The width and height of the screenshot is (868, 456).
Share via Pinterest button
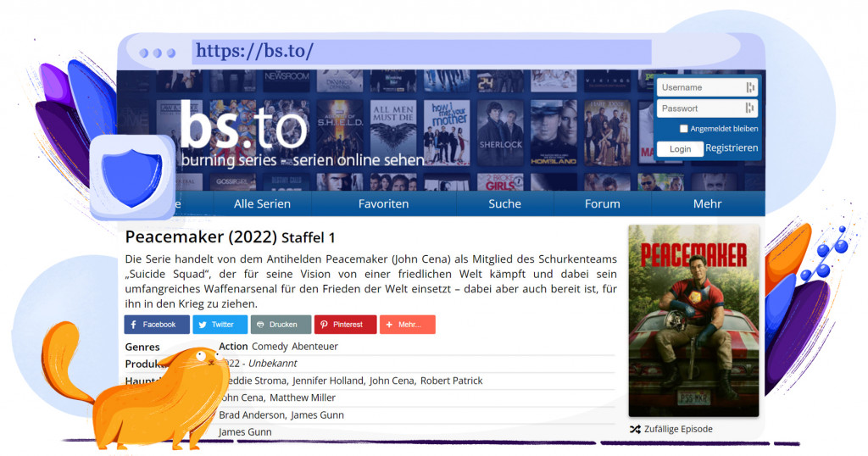pyautogui.click(x=346, y=325)
